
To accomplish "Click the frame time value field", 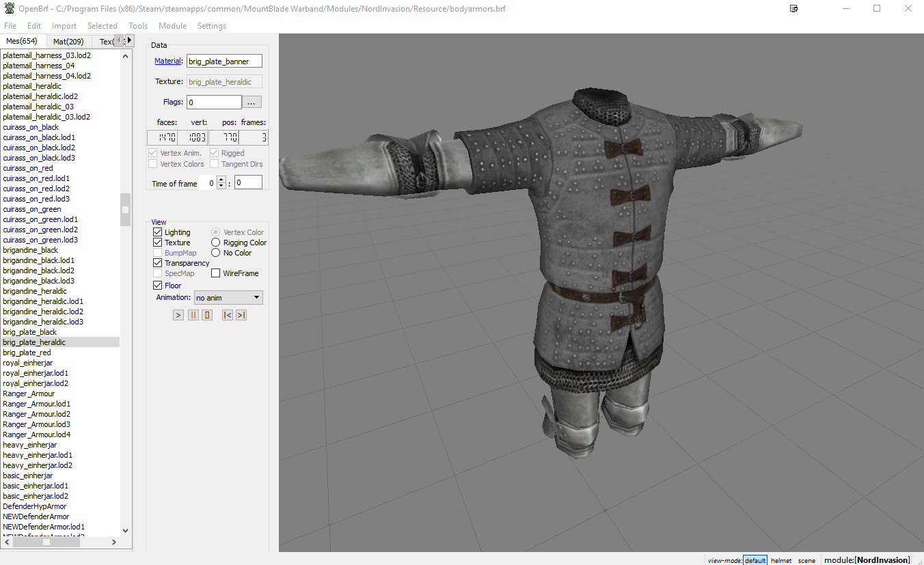I will point(248,182).
